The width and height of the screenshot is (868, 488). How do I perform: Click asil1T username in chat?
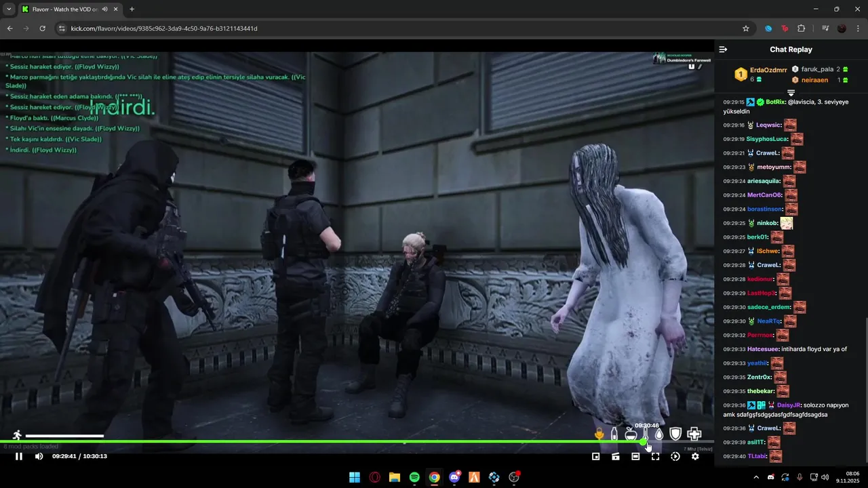pyautogui.click(x=756, y=442)
